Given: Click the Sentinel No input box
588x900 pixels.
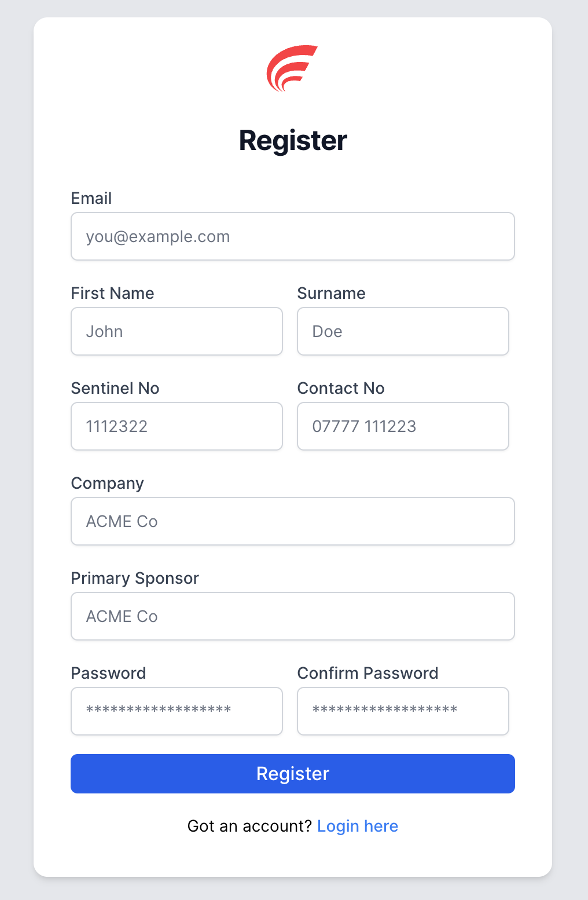Looking at the screenshot, I should tap(177, 426).
